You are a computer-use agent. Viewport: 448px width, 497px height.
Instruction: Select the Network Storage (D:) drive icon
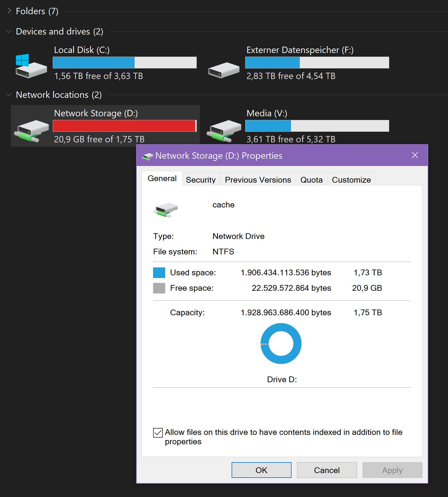(31, 131)
